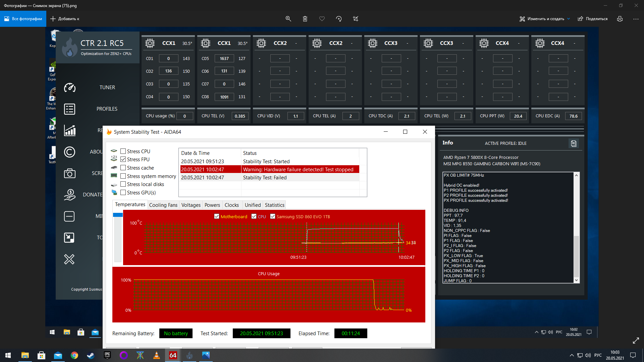Open the Add to menu
The image size is (644, 362).
click(65, 19)
